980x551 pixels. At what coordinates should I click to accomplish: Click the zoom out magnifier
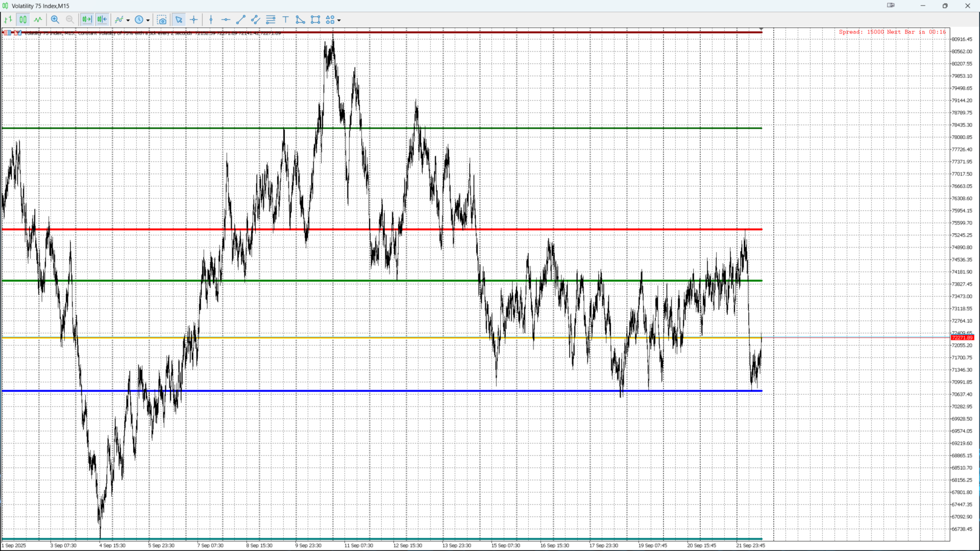click(70, 20)
